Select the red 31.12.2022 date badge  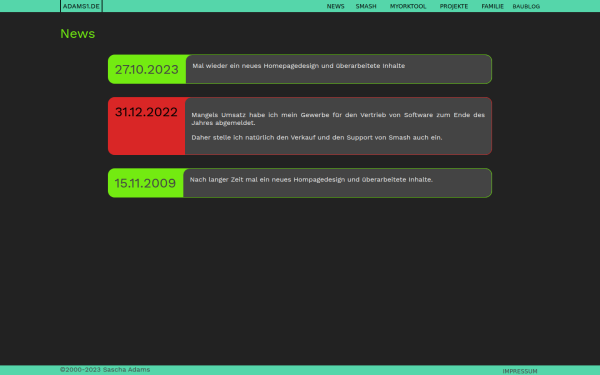pos(147,126)
